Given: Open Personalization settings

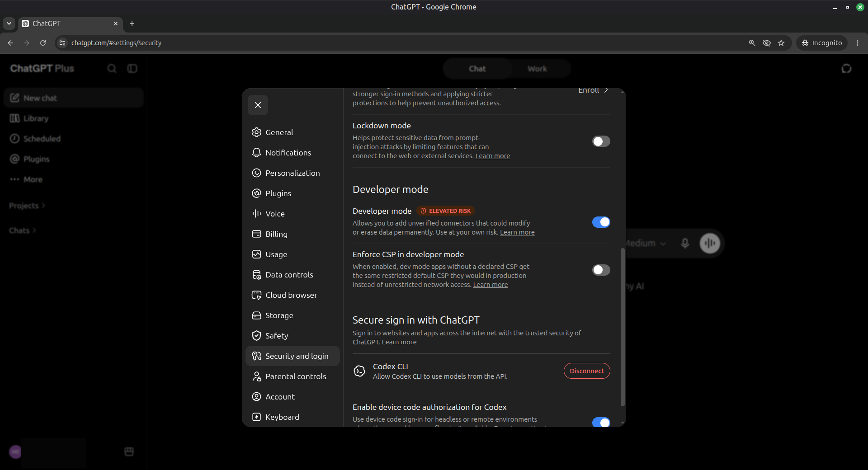Looking at the screenshot, I should pyautogui.click(x=292, y=173).
